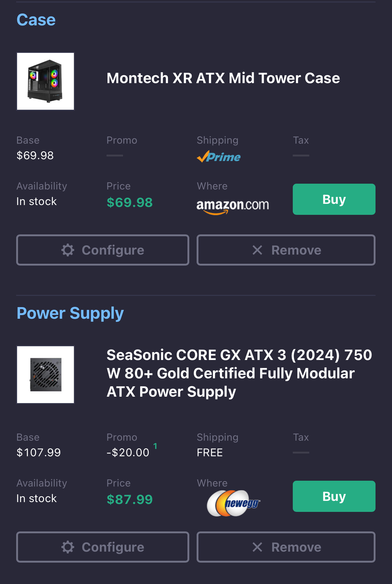Click the Prime shipping logo

pyautogui.click(x=219, y=157)
